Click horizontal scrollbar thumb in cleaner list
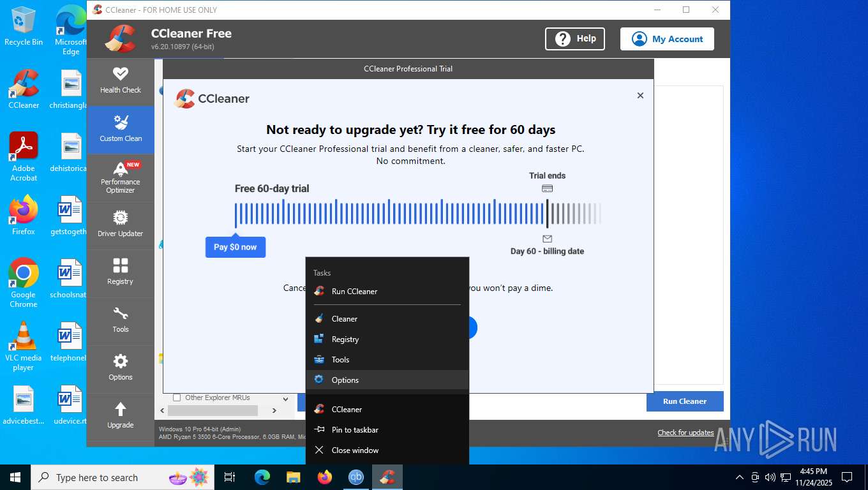 point(212,410)
